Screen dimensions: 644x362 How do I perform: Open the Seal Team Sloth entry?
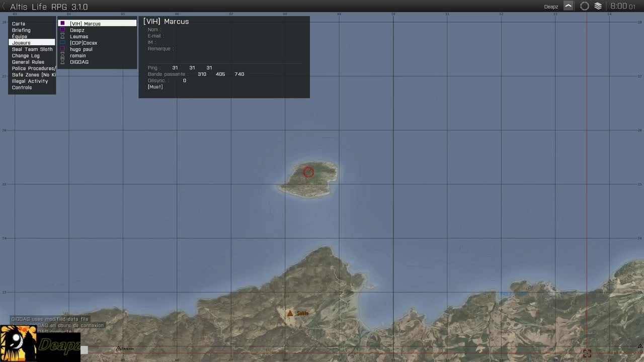(x=32, y=49)
